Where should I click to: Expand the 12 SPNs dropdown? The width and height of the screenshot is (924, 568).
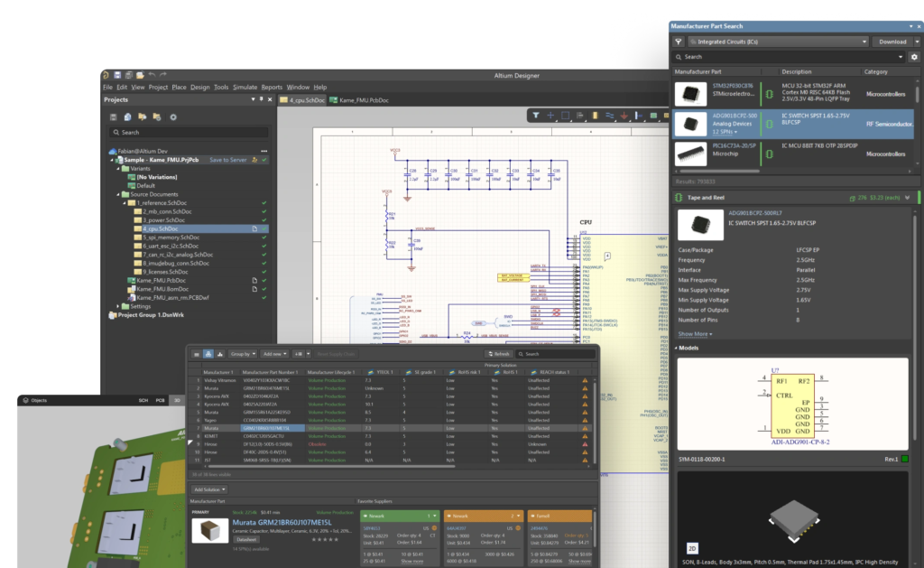725,132
